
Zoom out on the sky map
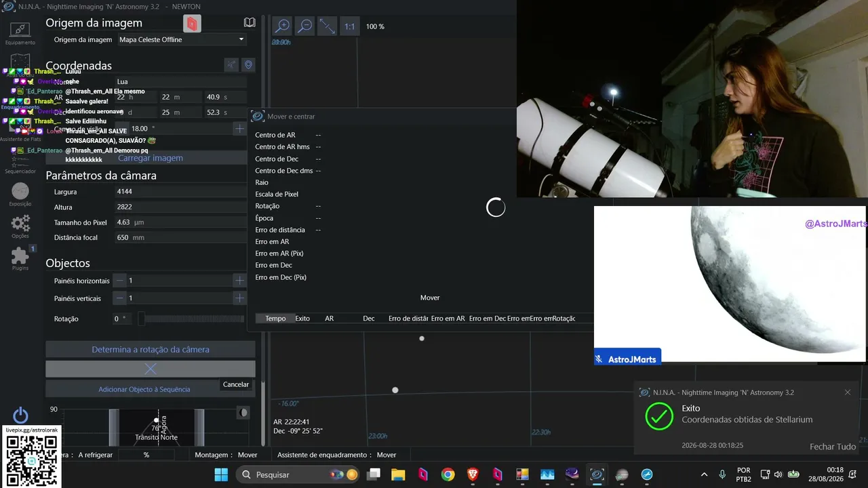click(304, 26)
